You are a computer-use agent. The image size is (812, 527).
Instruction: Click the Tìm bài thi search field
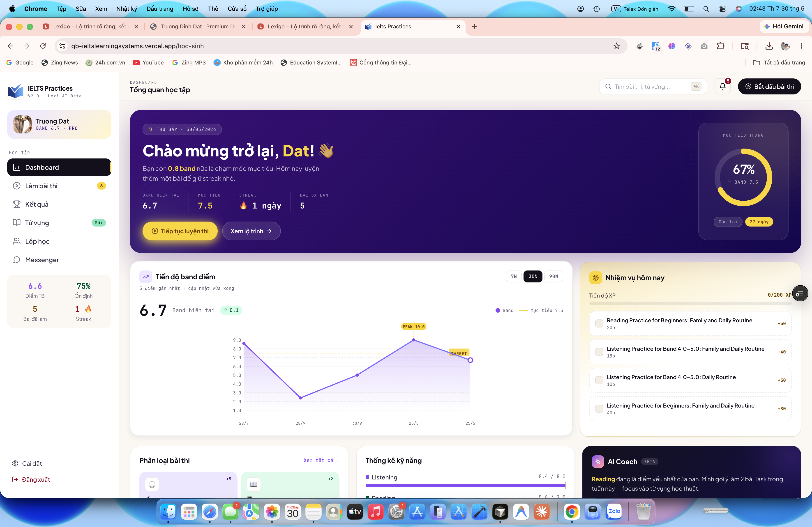pos(653,87)
